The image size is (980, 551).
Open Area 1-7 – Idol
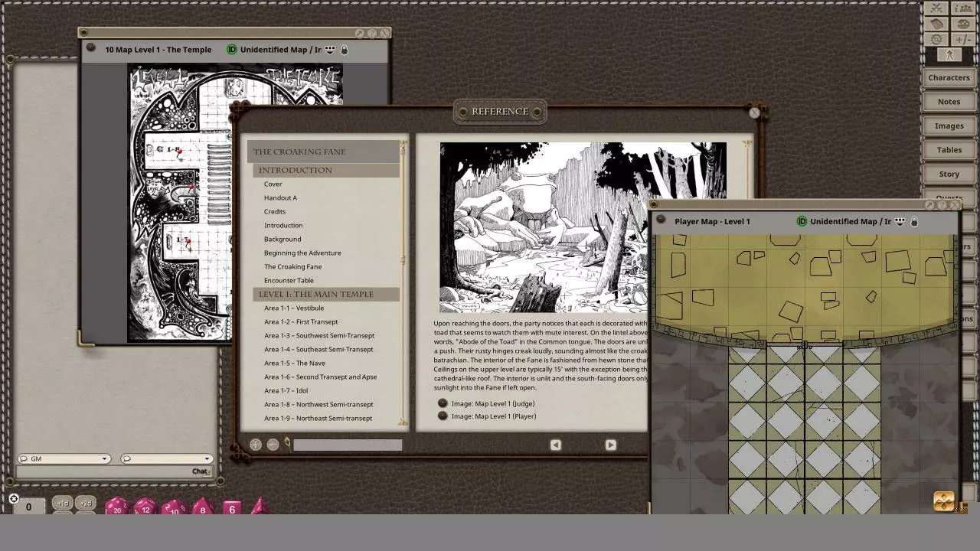pos(286,390)
